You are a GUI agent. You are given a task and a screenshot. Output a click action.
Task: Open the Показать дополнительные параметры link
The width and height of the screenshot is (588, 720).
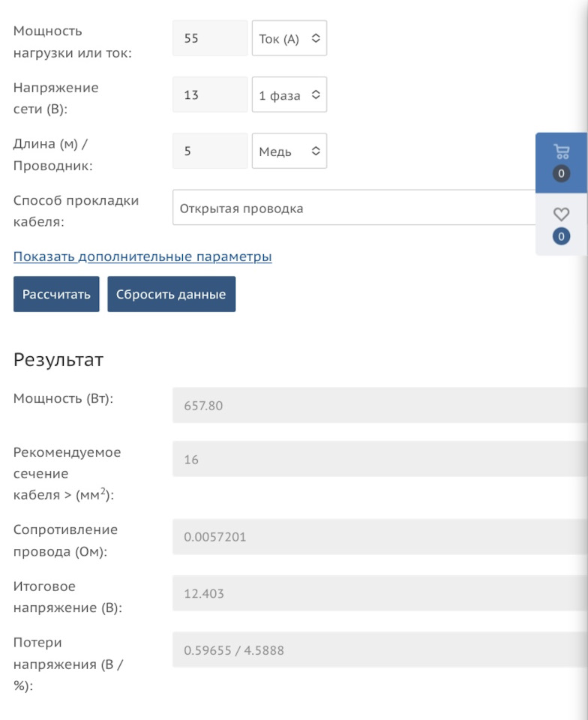[142, 256]
